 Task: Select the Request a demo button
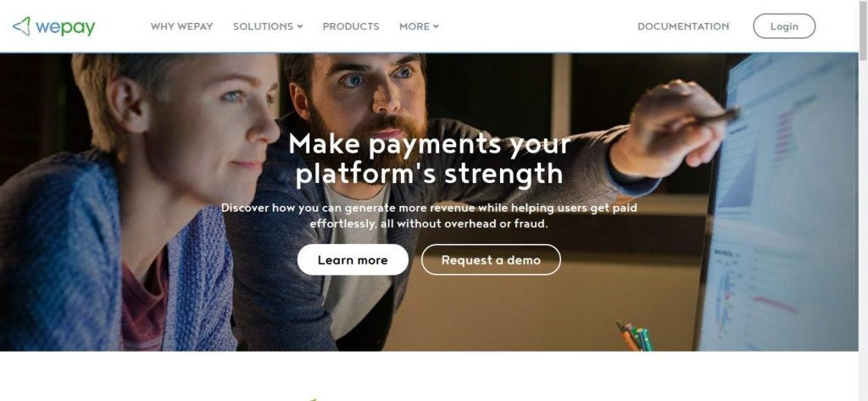pos(491,259)
